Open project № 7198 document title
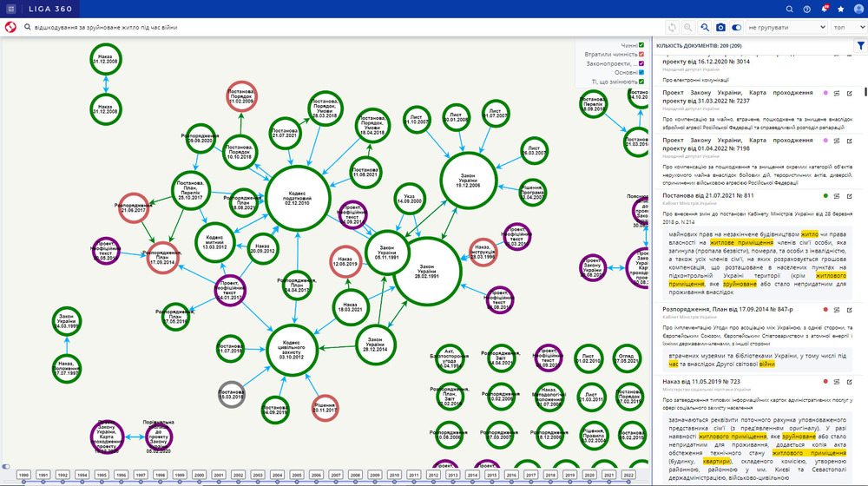The width and height of the screenshot is (868, 486). (x=737, y=144)
